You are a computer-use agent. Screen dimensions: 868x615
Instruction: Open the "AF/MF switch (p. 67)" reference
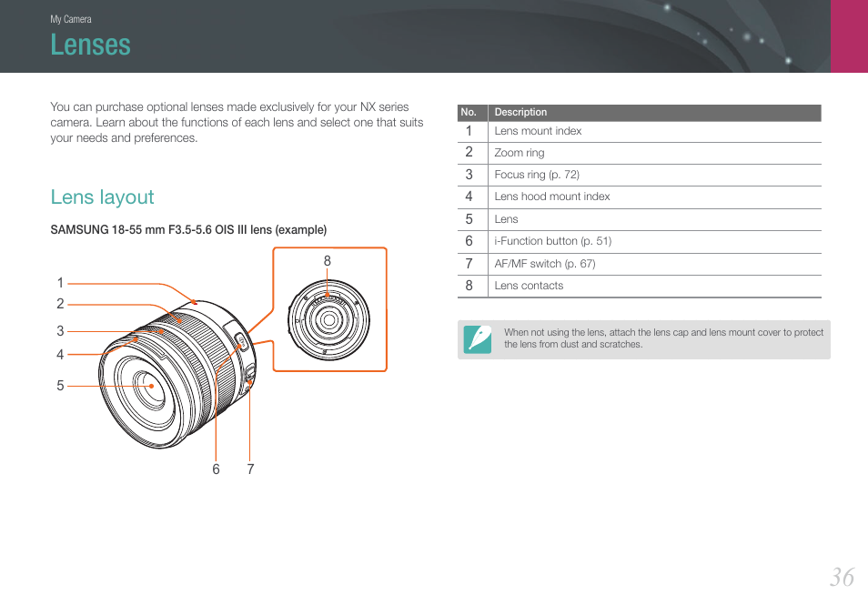click(x=545, y=264)
